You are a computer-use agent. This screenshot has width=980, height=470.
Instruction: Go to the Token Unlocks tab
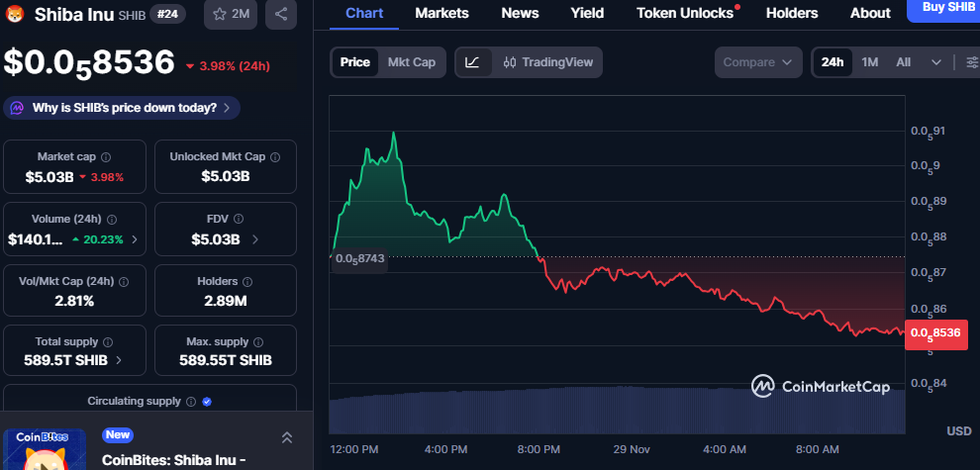pos(685,13)
